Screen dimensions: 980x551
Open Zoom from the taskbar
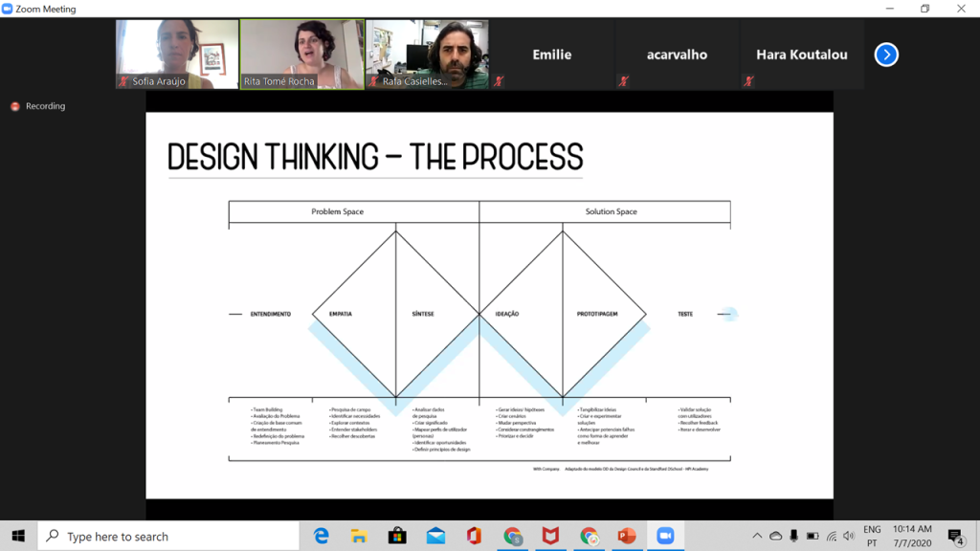[x=665, y=536]
